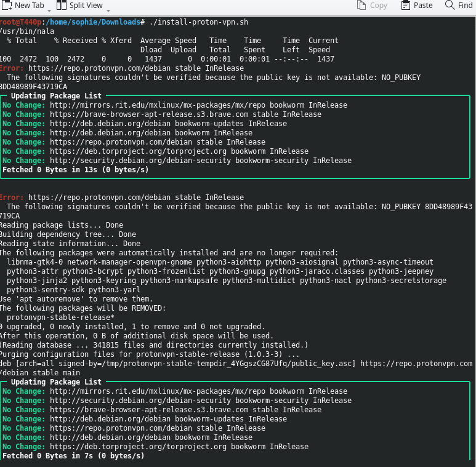This screenshot has width=476, height=467.
Task: Click the 'python3-keyring' package name
Action: pos(103,281)
